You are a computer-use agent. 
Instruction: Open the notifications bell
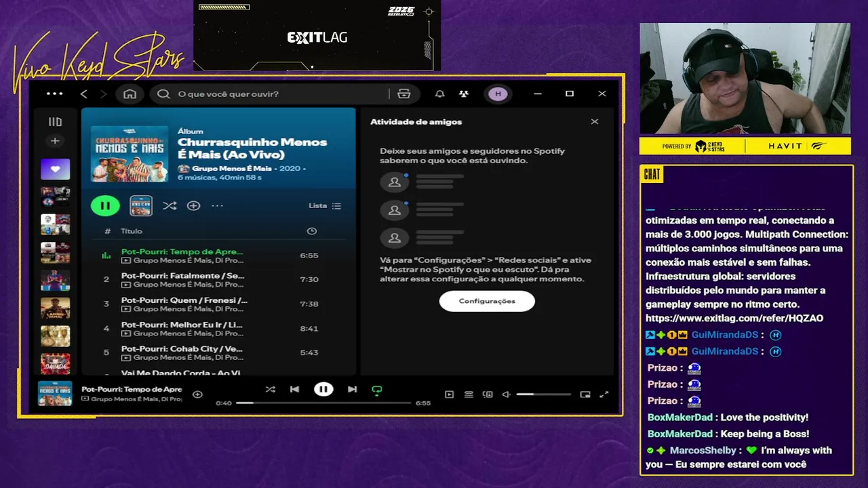tap(440, 94)
